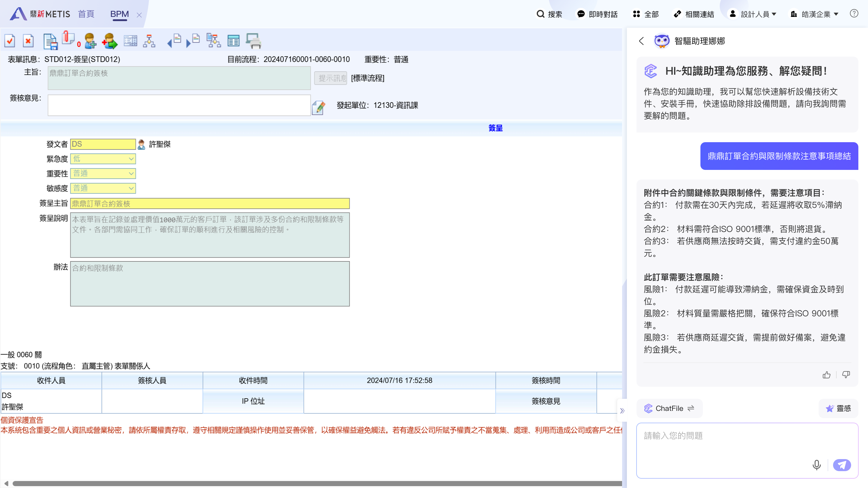The image size is (868, 488).
Task: Click the thumbs down on assistant reply
Action: (846, 375)
